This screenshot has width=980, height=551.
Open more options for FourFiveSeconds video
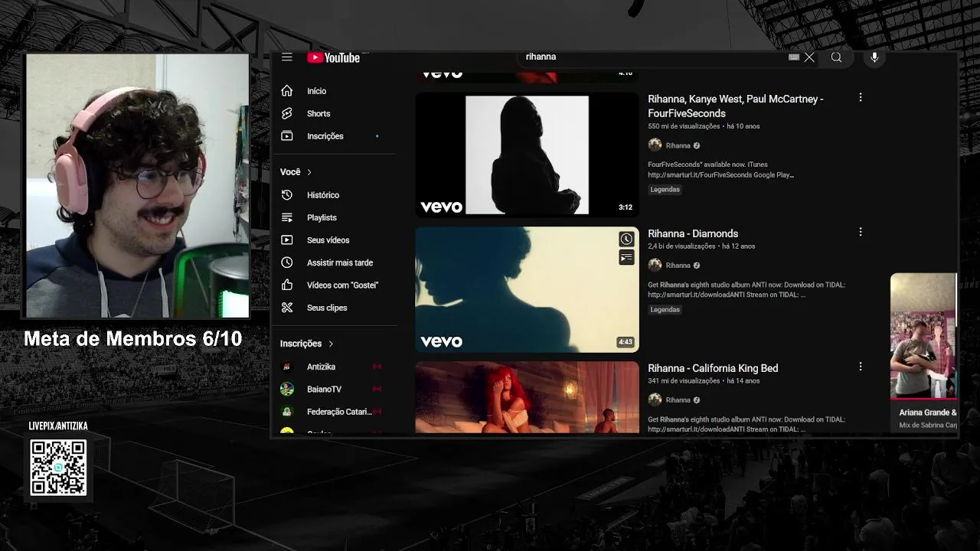[x=861, y=98]
